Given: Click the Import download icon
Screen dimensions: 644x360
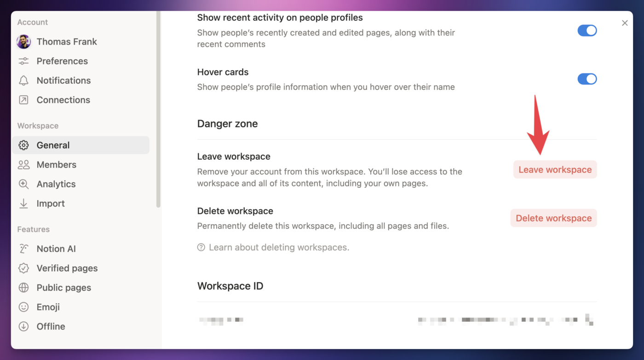Looking at the screenshot, I should [23, 203].
